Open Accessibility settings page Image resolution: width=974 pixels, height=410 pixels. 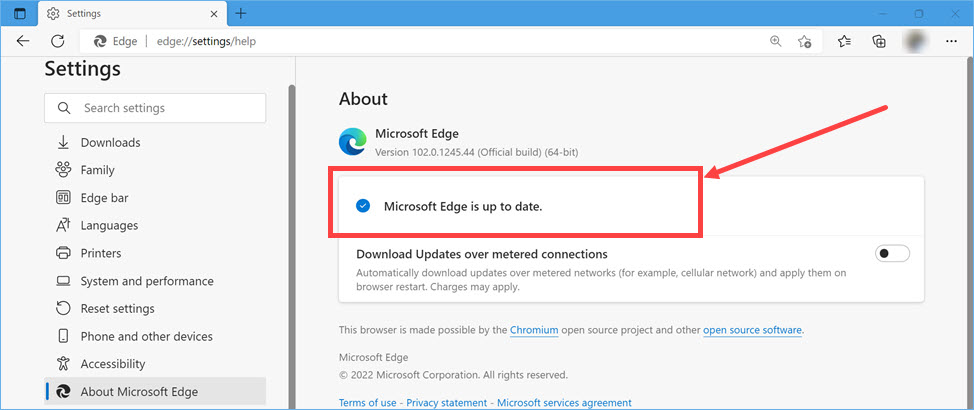tap(112, 364)
